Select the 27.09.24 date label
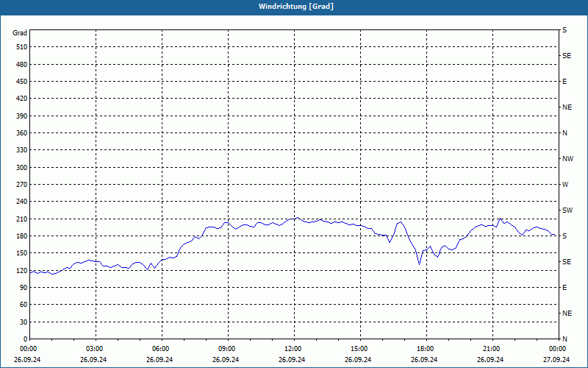Viewport: 588px width, 368px height. click(x=556, y=359)
